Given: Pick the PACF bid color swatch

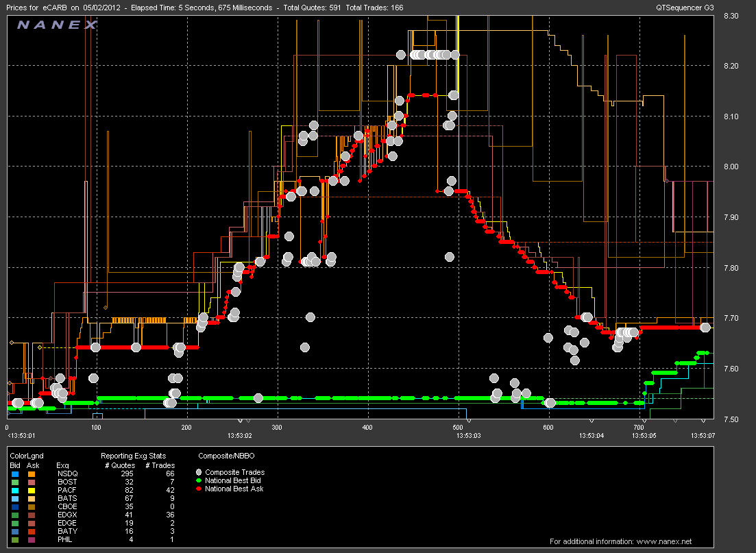Looking at the screenshot, I should pyautogui.click(x=15, y=491).
